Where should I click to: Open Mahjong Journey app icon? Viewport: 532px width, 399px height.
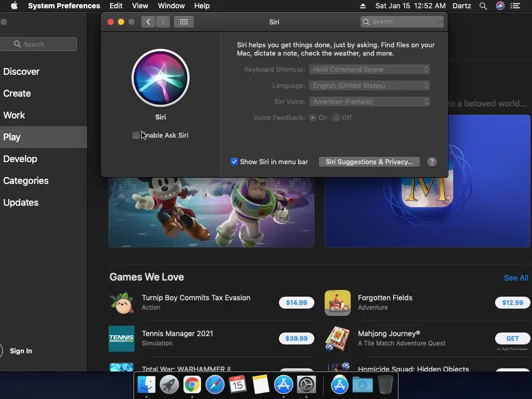coord(338,339)
